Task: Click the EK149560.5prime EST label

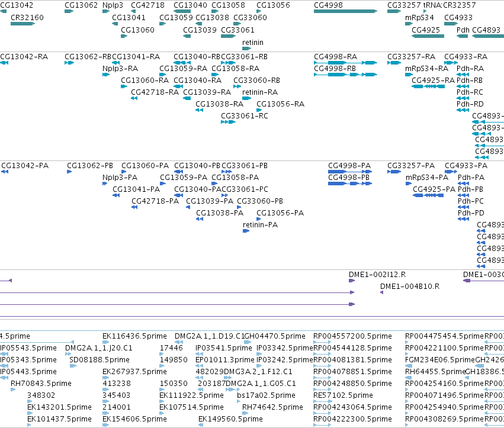Action: tap(230, 419)
